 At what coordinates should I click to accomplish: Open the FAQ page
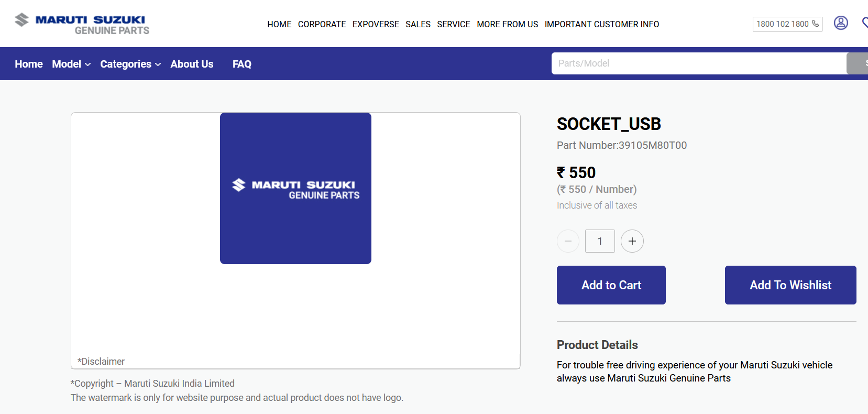pos(242,64)
